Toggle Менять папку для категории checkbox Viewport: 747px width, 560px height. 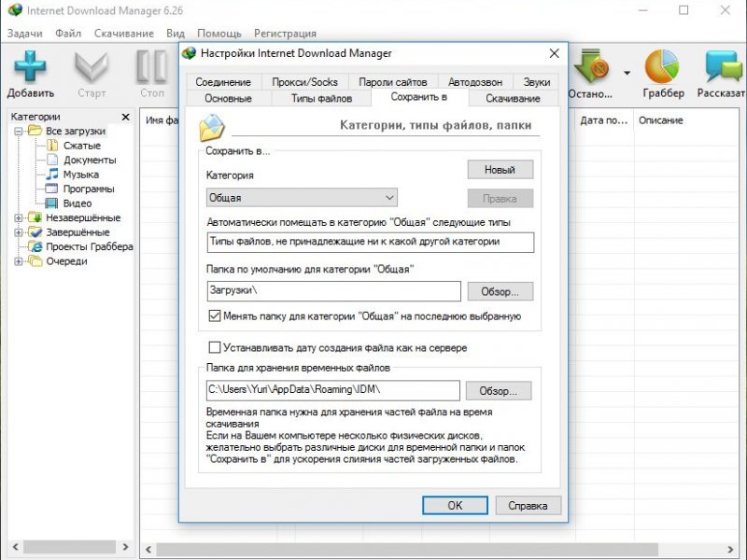click(x=215, y=315)
